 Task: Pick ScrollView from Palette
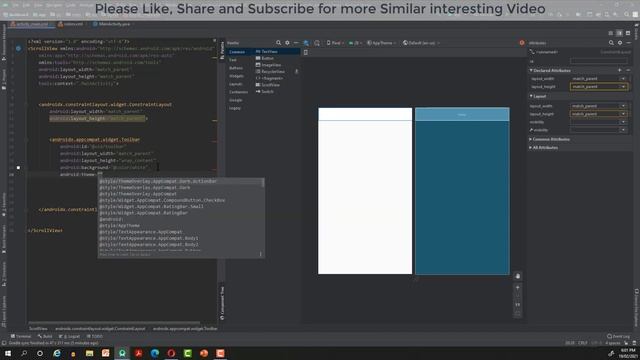click(x=267, y=85)
